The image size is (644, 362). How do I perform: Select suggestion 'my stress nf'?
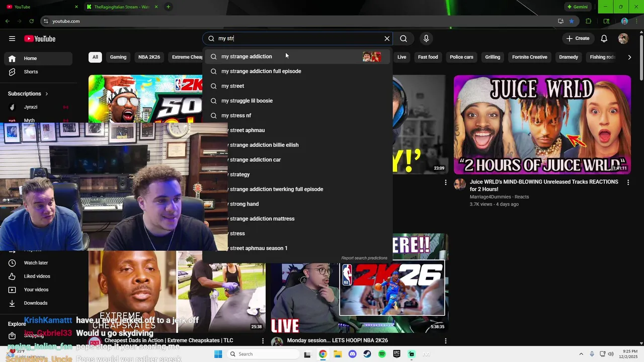click(297, 115)
